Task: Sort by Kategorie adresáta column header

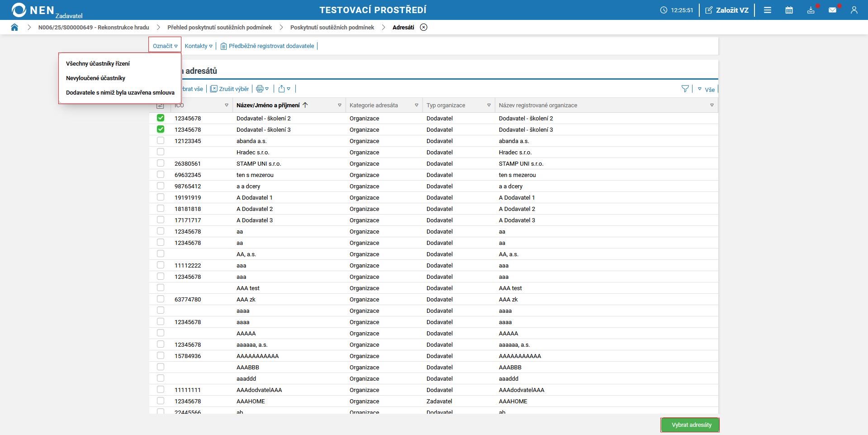Action: tap(374, 105)
